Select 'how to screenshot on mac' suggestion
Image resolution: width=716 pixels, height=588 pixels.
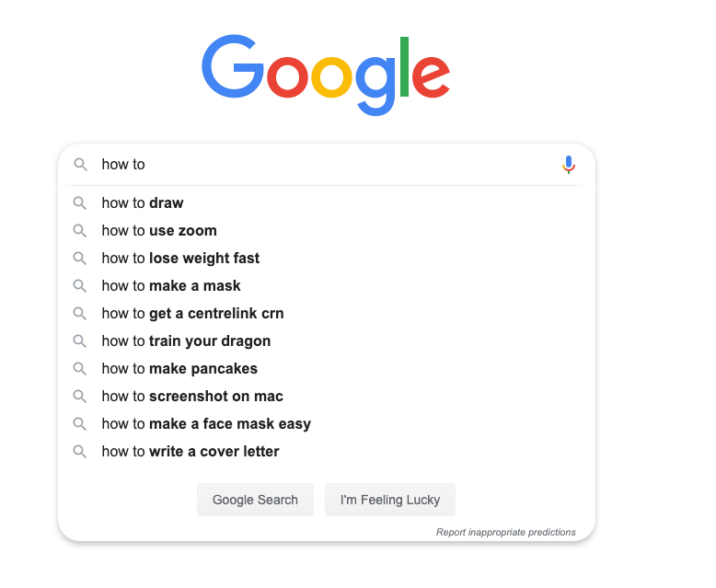click(327, 397)
